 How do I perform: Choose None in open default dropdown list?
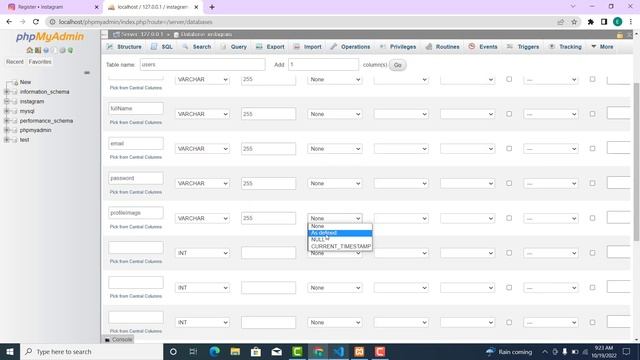340,226
